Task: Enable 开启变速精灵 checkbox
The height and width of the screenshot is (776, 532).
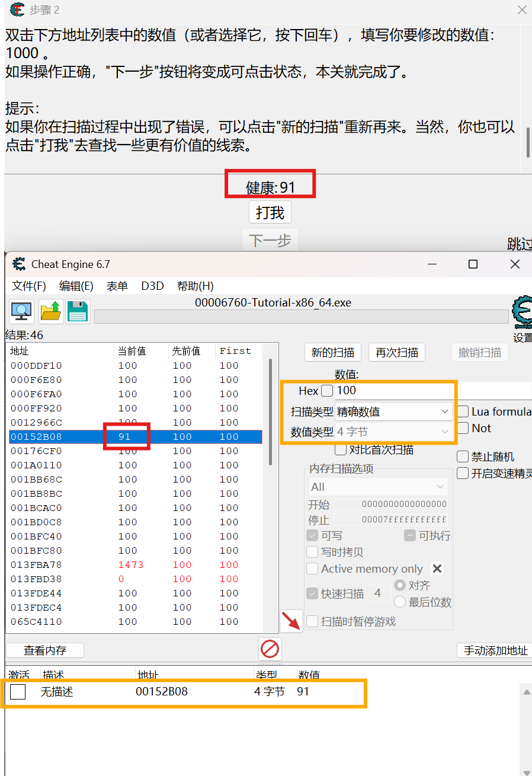Action: coord(463,473)
